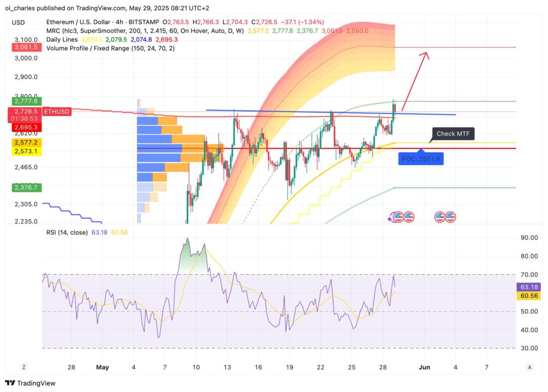Click the blue POC: 2551.6 callout
Screen dimensions: 548x392
coord(421,159)
